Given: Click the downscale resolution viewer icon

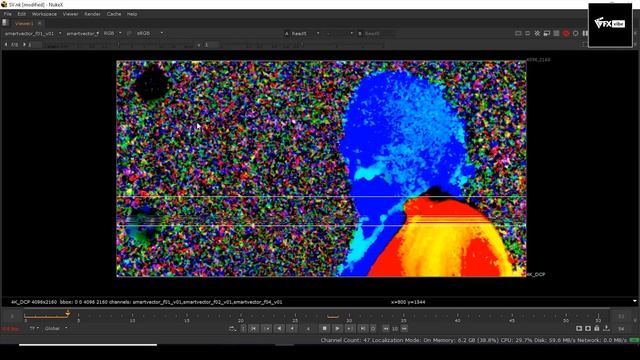Looking at the screenshot, I should pyautogui.click(x=547, y=33).
